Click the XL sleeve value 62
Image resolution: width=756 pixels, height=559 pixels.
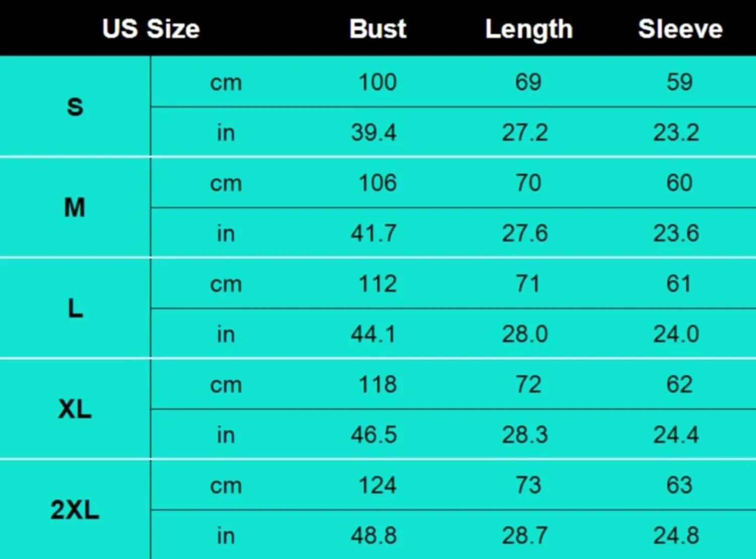pos(679,385)
